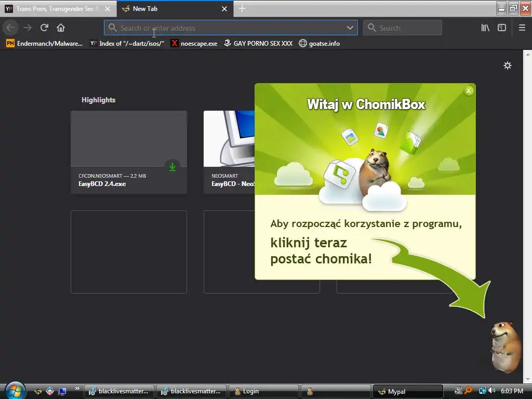
Task: Show the sidebars icon
Action: [x=502, y=28]
